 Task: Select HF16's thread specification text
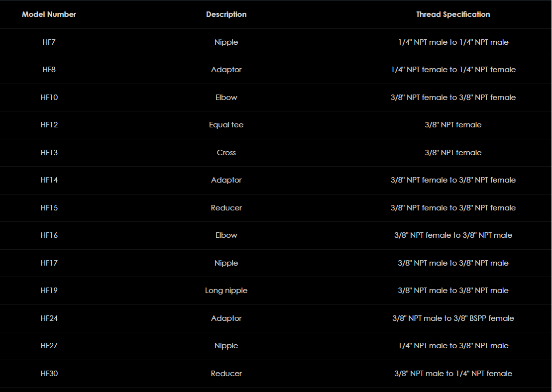point(453,235)
